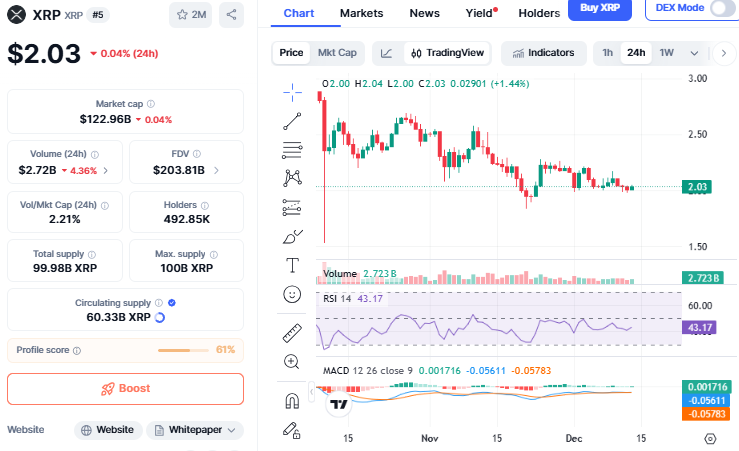Click the Buy XRP button
739x451 pixels.
tap(599, 9)
